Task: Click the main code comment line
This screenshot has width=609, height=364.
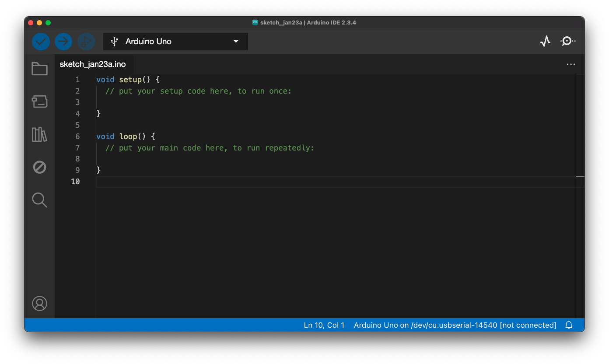Action: click(x=210, y=148)
